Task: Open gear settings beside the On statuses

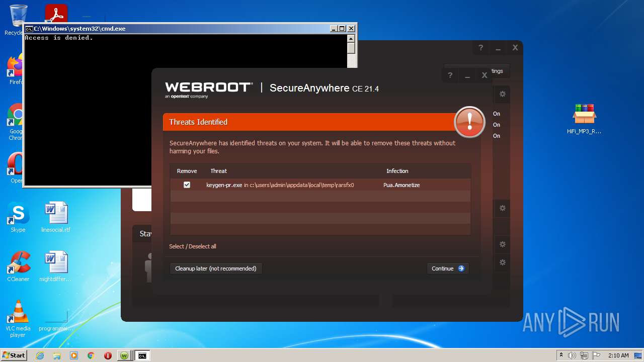Action: pos(502,94)
